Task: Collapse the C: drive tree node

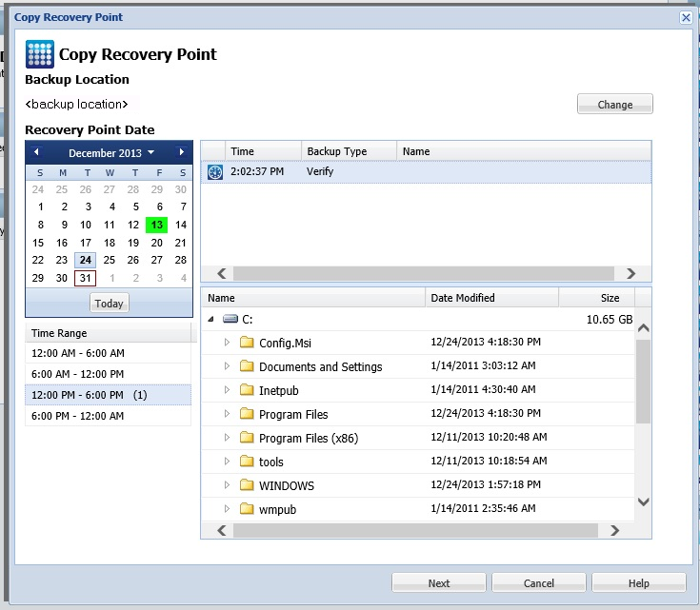Action: [210, 321]
